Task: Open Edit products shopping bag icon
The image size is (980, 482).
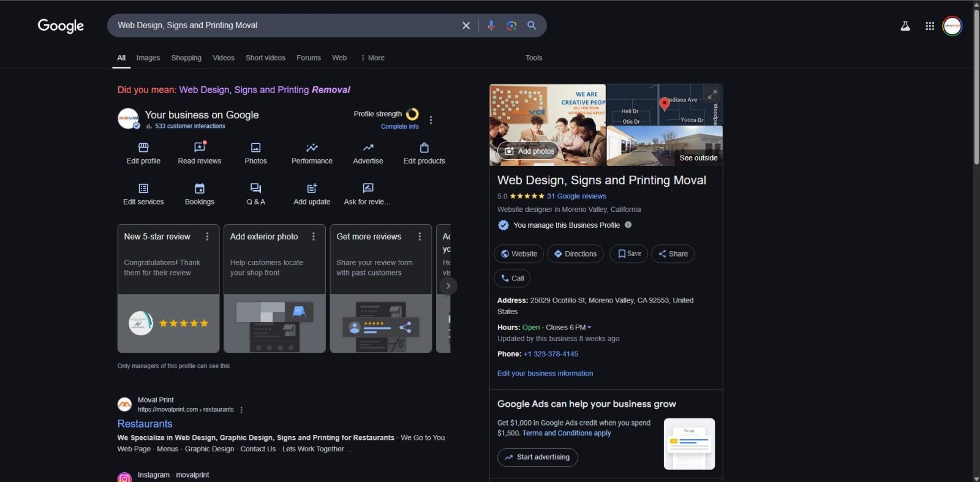Action: coord(424,148)
